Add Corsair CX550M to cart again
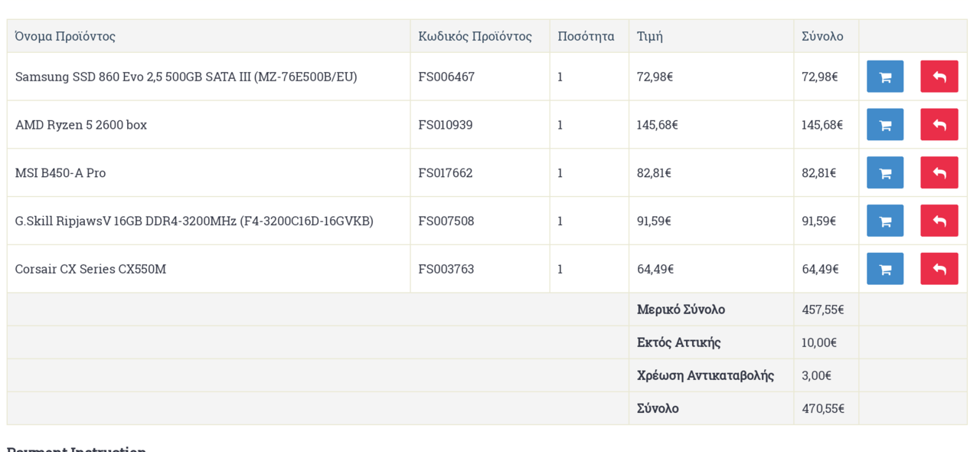 tap(885, 269)
